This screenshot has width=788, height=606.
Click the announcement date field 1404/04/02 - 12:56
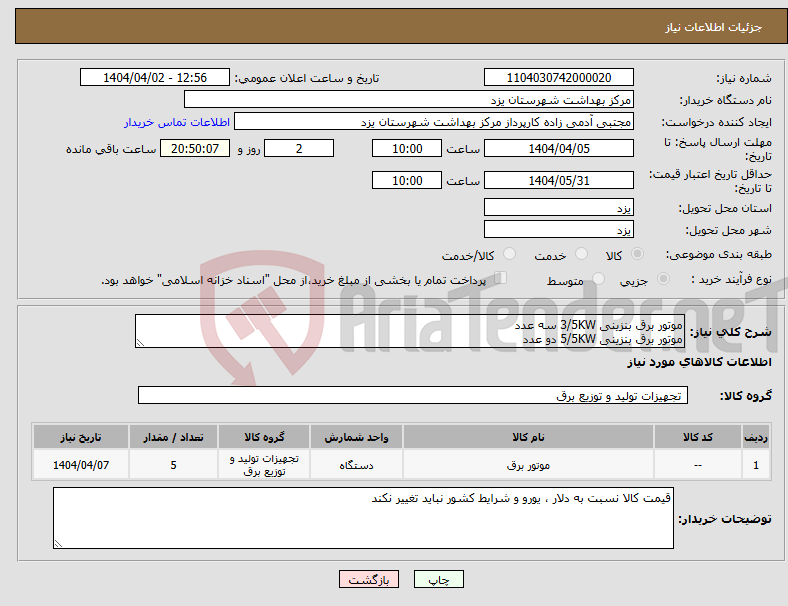(155, 77)
